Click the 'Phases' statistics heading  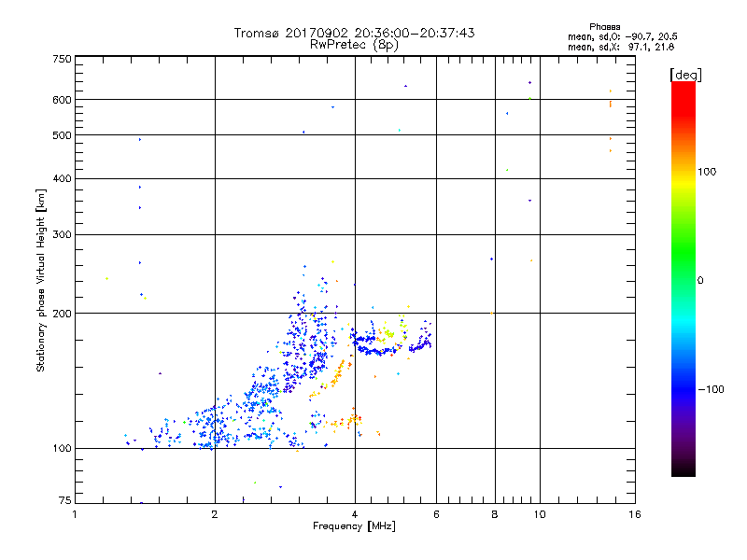(x=604, y=27)
